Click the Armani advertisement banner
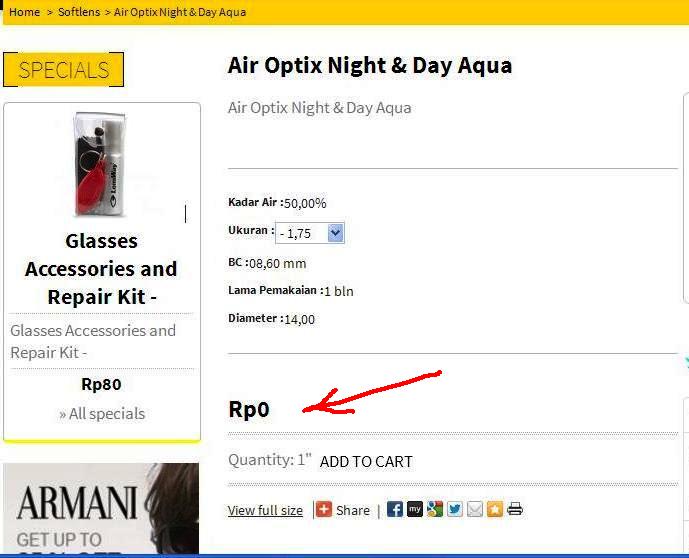Viewport: 689px width, 558px height. [101, 508]
